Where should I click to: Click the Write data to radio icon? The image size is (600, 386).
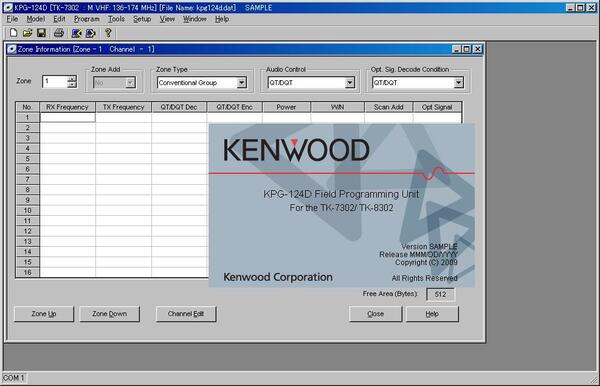point(90,33)
